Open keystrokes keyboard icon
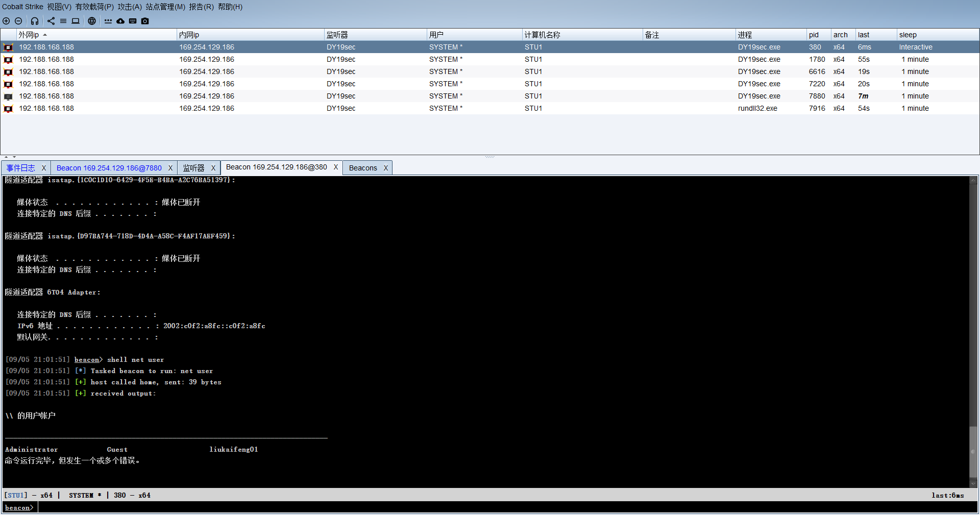This screenshot has width=980, height=515. tap(133, 21)
